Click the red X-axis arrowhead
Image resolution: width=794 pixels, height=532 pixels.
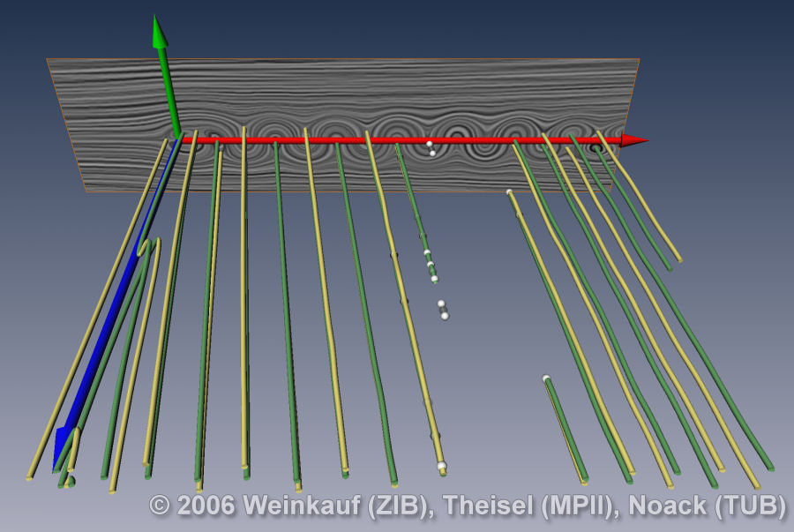coord(633,140)
